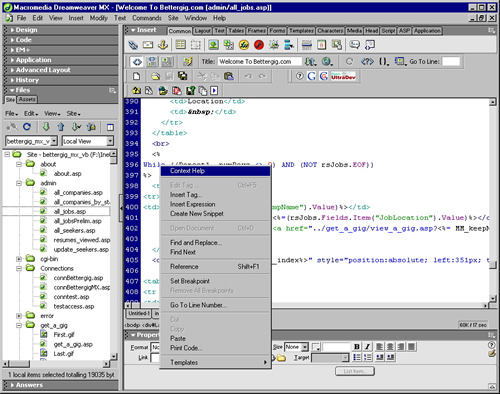This screenshot has height=394, width=500.
Task: Show Code view button
Action: pyautogui.click(x=137, y=62)
